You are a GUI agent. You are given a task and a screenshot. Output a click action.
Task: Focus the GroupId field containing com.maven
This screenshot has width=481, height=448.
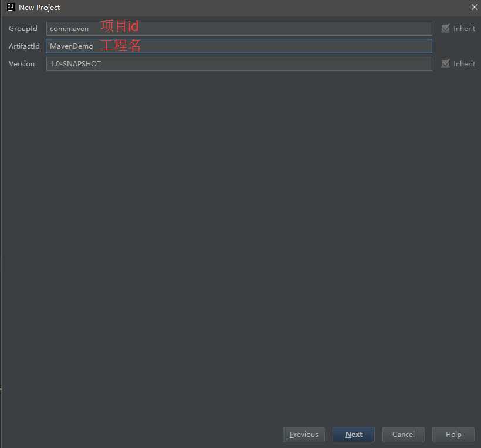coord(239,29)
